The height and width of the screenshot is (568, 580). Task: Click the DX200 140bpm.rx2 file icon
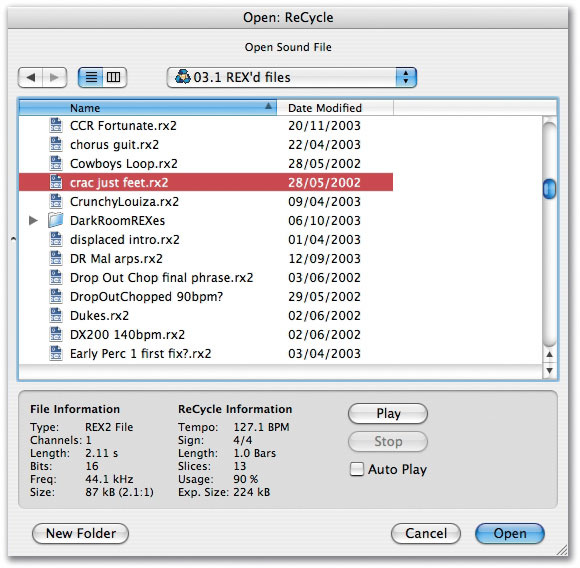click(x=56, y=335)
